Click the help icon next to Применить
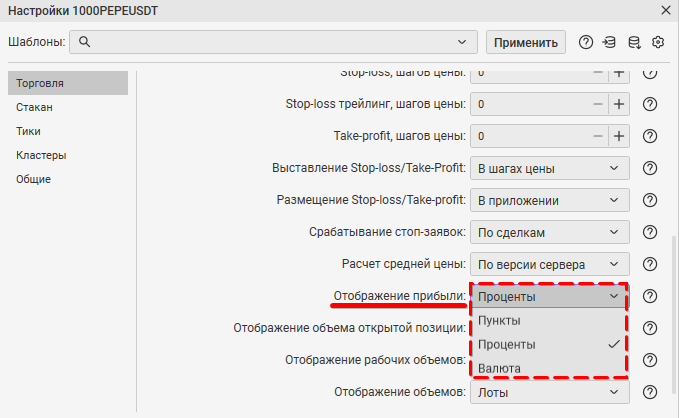This screenshot has height=418, width=679. (586, 42)
